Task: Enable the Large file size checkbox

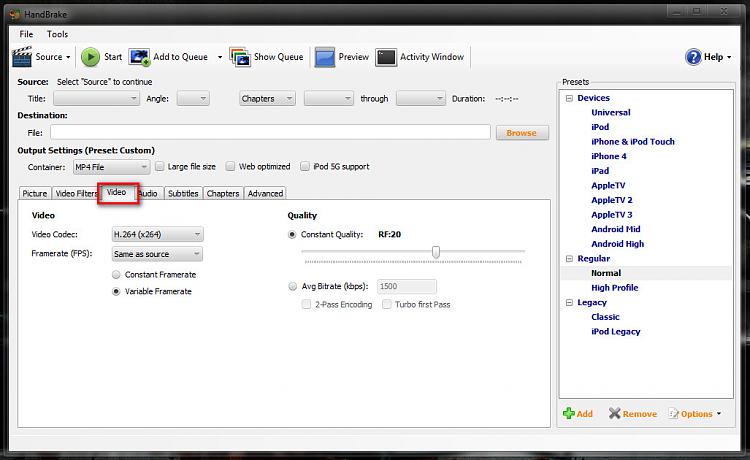Action: click(160, 166)
